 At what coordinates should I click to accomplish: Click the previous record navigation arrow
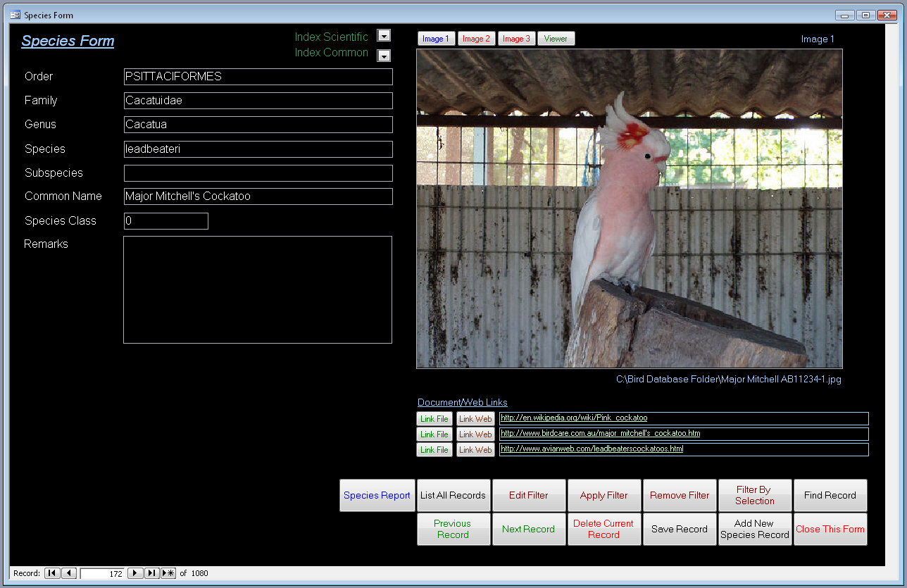(68, 573)
